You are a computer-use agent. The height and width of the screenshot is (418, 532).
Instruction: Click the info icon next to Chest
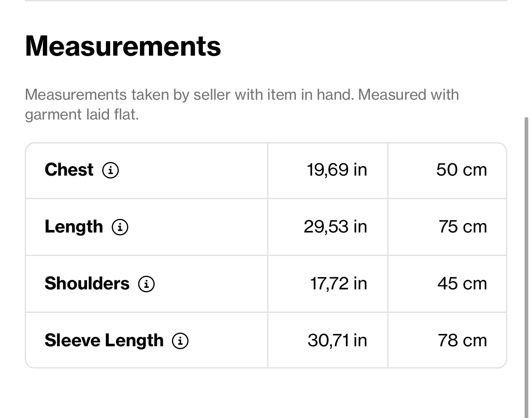111,170
